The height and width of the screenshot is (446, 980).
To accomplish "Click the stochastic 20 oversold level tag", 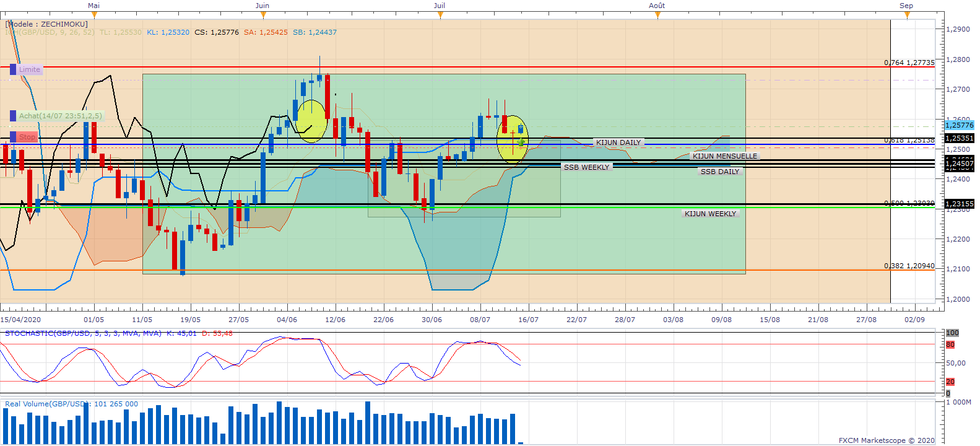I will pos(950,382).
